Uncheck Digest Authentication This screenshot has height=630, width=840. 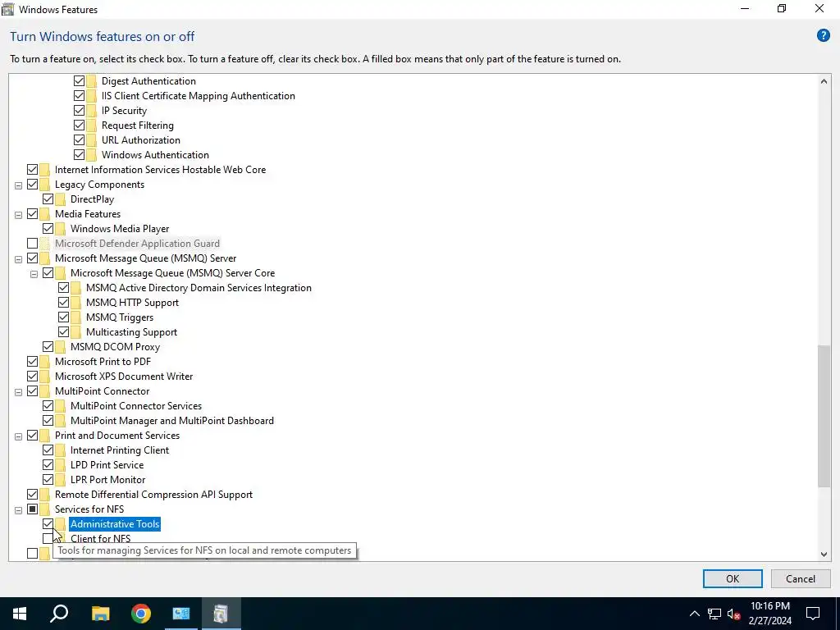pyautogui.click(x=79, y=81)
